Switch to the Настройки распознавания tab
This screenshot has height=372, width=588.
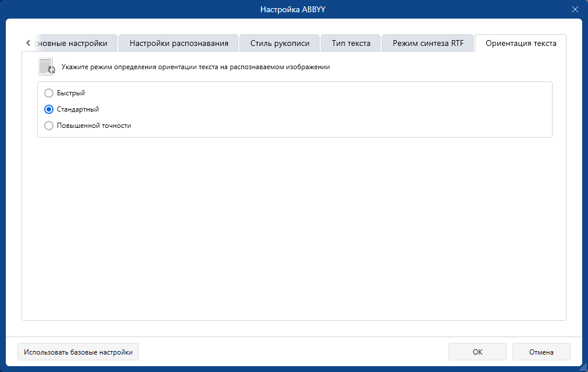[178, 43]
